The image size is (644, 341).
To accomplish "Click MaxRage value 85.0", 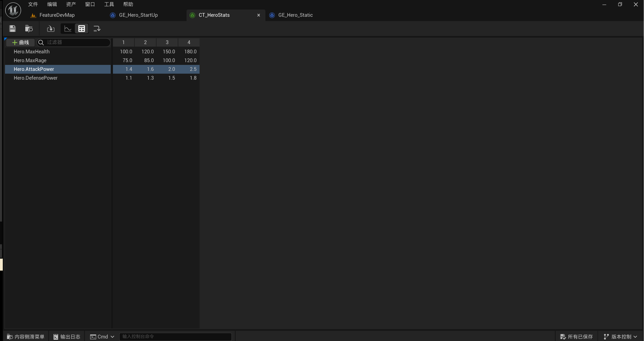I will click(149, 60).
